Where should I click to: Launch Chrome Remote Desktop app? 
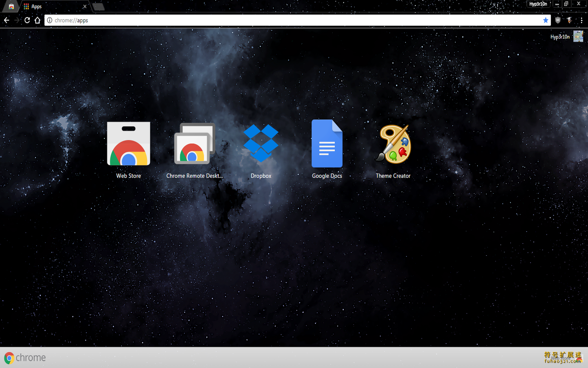coord(194,144)
